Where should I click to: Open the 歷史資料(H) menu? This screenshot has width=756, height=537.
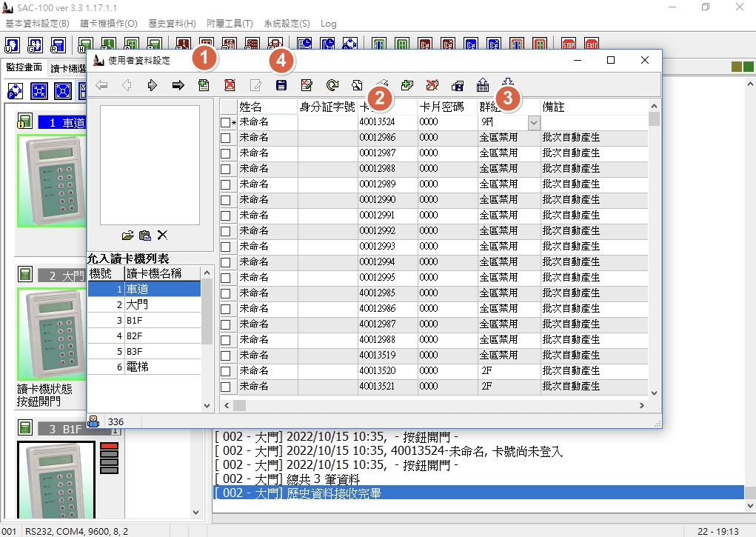172,23
